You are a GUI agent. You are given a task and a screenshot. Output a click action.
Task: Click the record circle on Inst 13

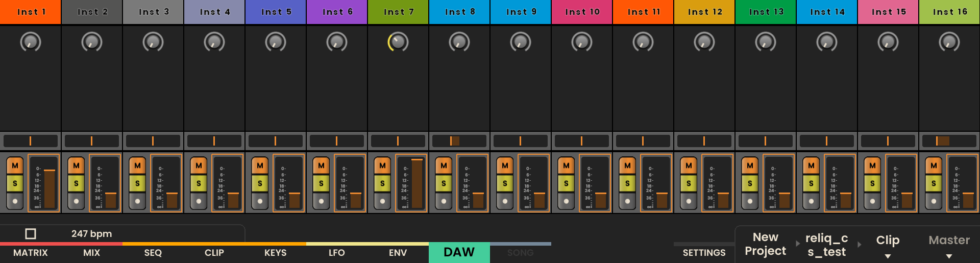[750, 201]
